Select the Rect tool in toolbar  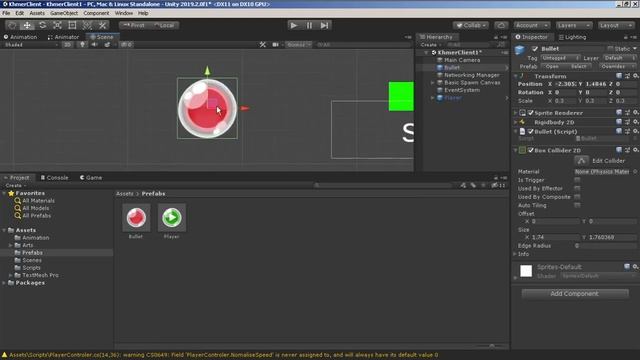pos(72,25)
